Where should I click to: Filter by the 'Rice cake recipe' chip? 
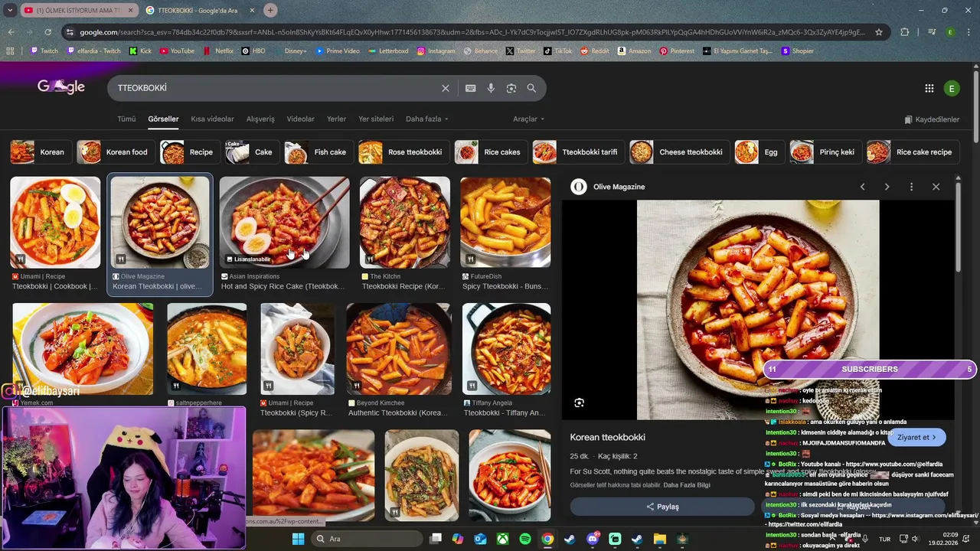tap(912, 152)
